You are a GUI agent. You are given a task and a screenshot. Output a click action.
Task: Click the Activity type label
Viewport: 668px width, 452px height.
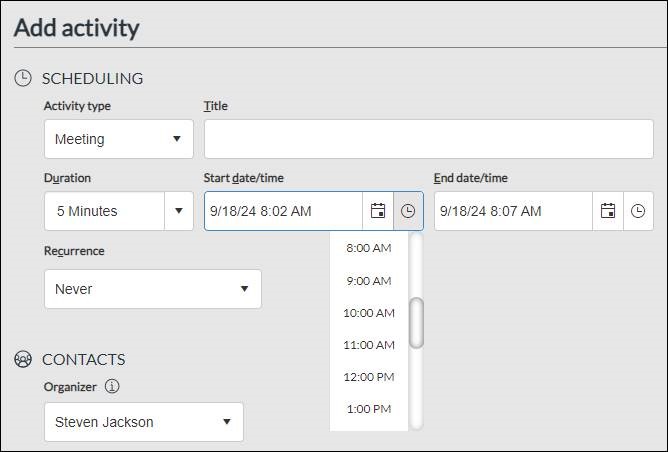pos(77,106)
